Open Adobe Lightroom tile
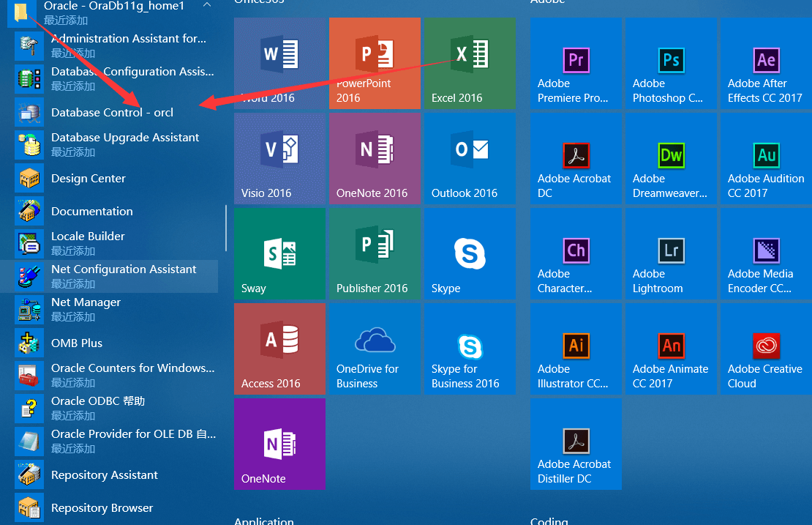 coord(671,253)
